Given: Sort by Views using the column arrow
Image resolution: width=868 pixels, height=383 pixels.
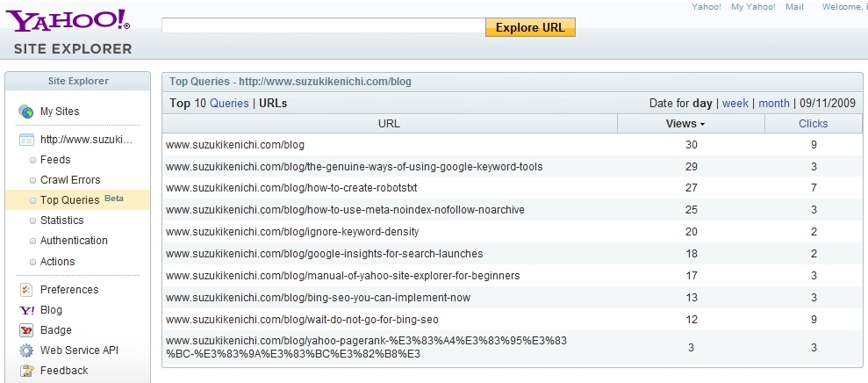Looking at the screenshot, I should click(702, 125).
